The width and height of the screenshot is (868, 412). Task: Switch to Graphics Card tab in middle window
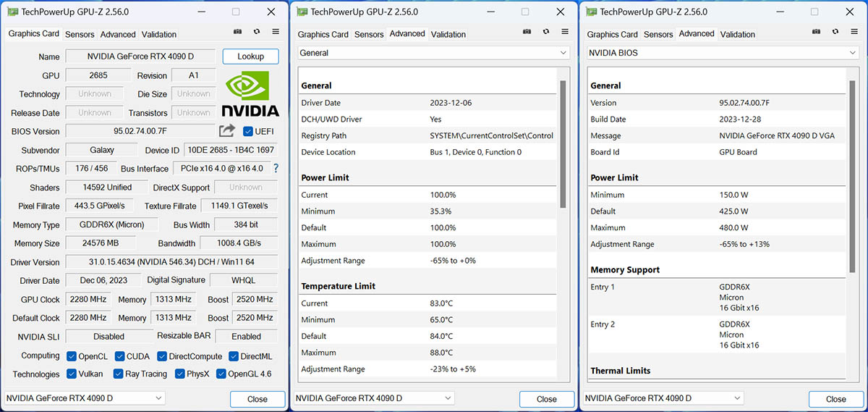(x=323, y=34)
